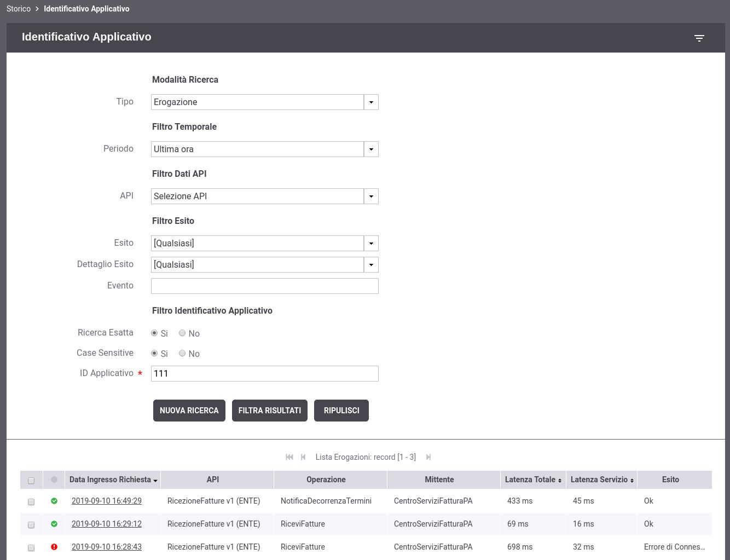Open Storico breadcrumb link
This screenshot has width=730, height=560.
pos(19,9)
